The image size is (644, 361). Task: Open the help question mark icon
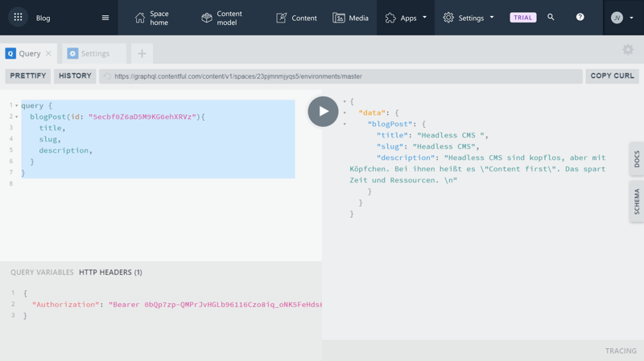tap(580, 17)
